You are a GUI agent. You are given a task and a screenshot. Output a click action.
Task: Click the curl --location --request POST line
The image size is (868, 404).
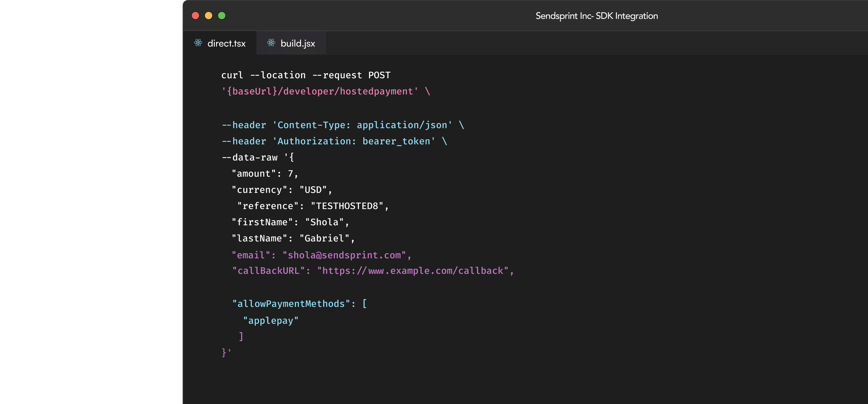(x=306, y=75)
